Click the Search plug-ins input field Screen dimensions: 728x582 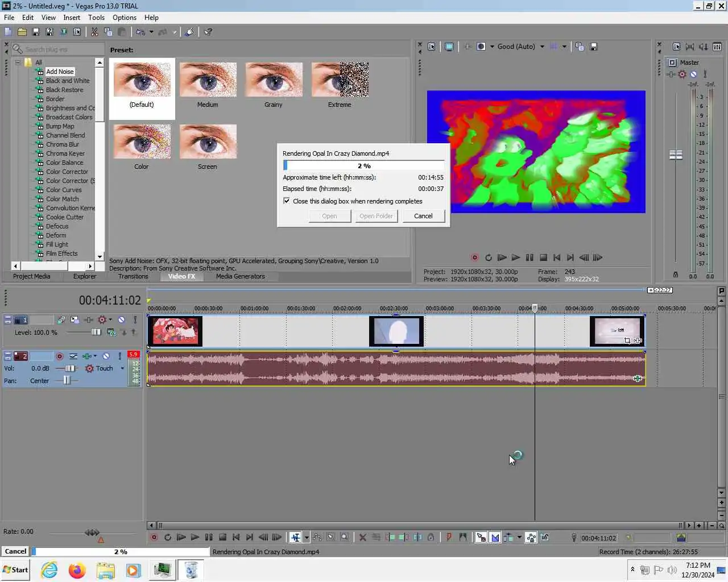(63, 49)
